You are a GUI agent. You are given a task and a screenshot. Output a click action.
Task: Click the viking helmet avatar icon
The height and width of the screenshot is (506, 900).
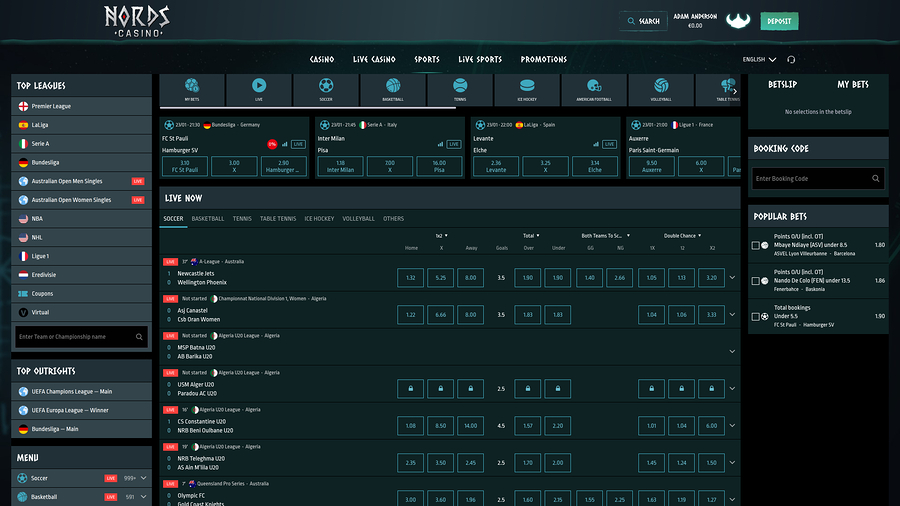point(738,21)
